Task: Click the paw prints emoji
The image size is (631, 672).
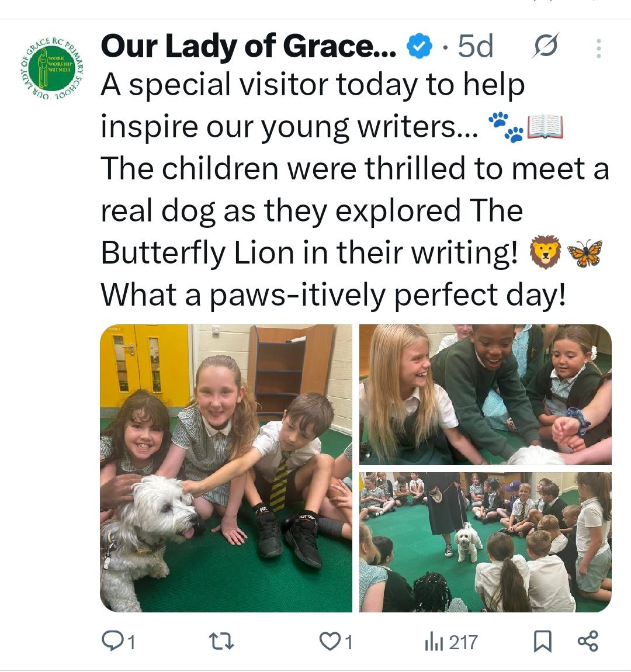Action: click(x=506, y=127)
